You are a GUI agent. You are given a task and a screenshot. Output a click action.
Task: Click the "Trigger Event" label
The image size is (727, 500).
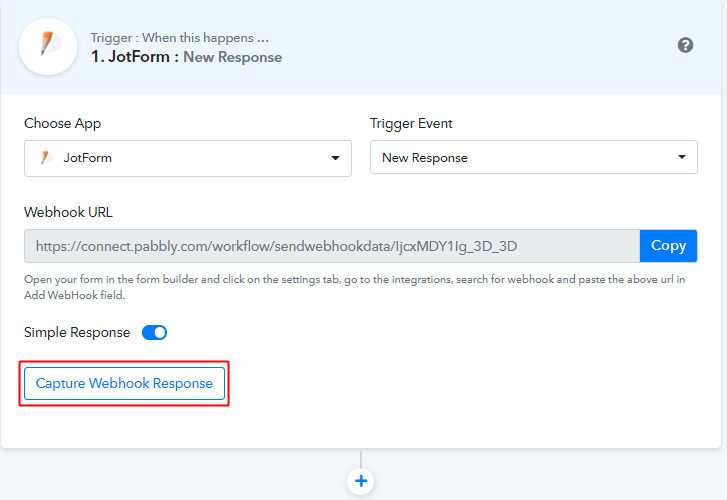[411, 123]
